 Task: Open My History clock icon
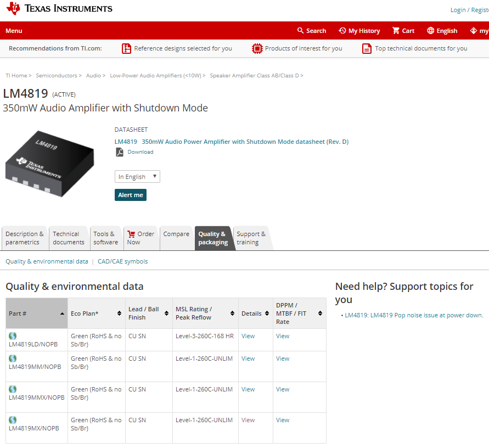(x=342, y=31)
